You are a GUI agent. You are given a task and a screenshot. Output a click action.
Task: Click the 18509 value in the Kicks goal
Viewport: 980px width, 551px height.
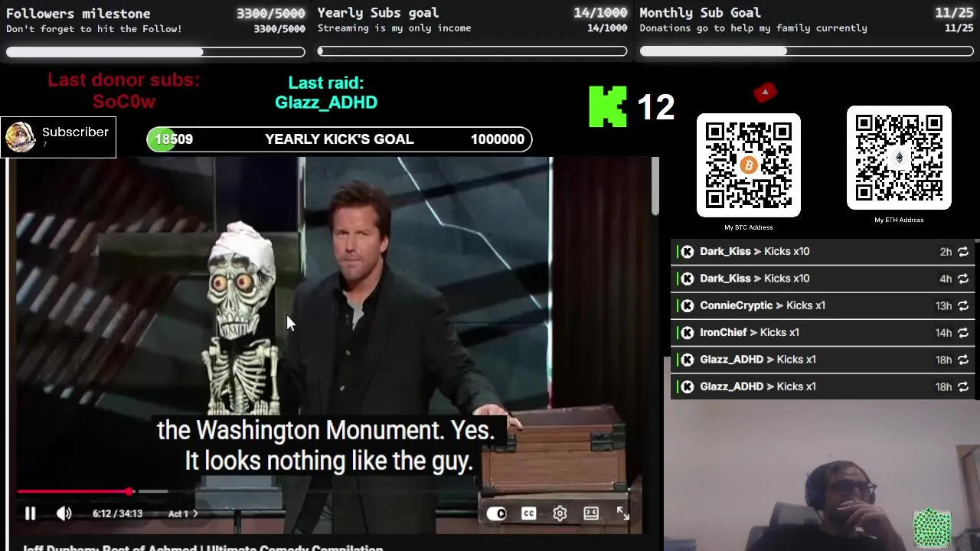174,139
